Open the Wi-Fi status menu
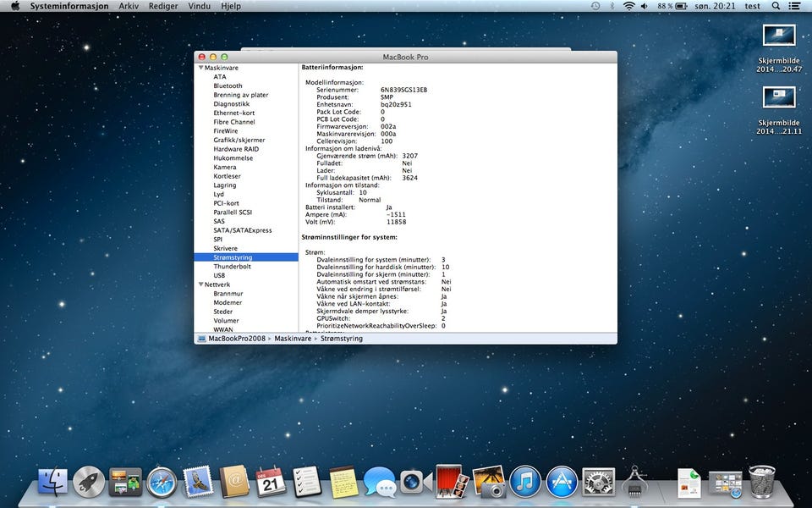The width and height of the screenshot is (812, 508). pyautogui.click(x=628, y=6)
